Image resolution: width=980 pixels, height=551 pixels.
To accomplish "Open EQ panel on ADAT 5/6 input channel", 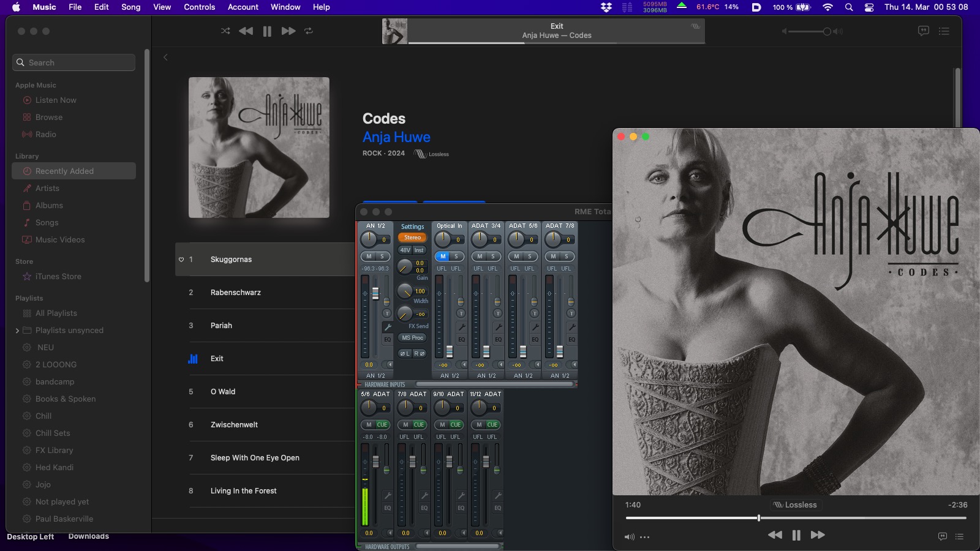I will tap(535, 339).
